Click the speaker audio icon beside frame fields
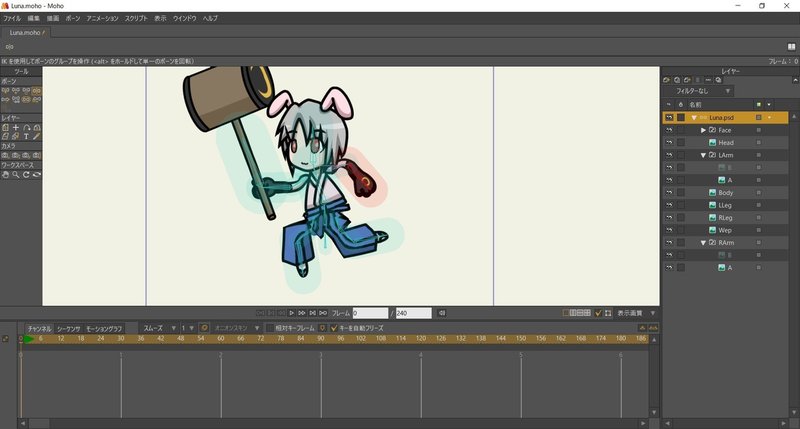The width and height of the screenshot is (800, 429). pos(442,313)
